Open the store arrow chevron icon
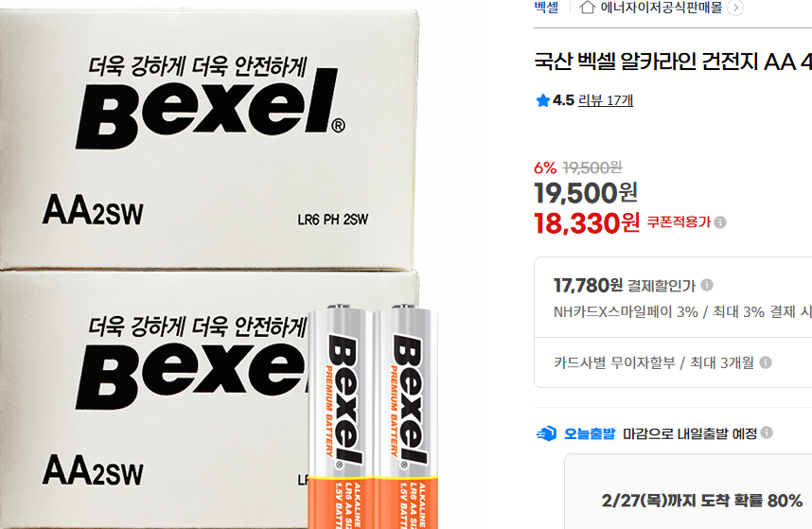This screenshot has height=529, width=812. [x=735, y=8]
